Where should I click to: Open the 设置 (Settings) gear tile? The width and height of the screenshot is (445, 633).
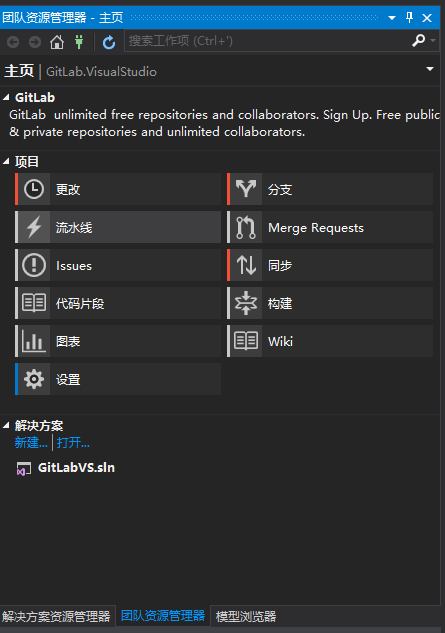(x=118, y=379)
